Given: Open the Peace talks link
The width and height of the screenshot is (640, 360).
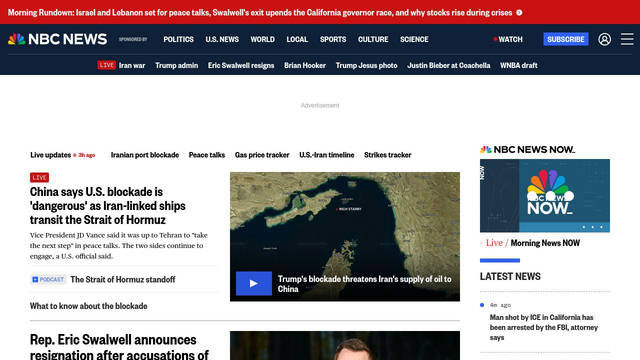Looking at the screenshot, I should coord(207,155).
